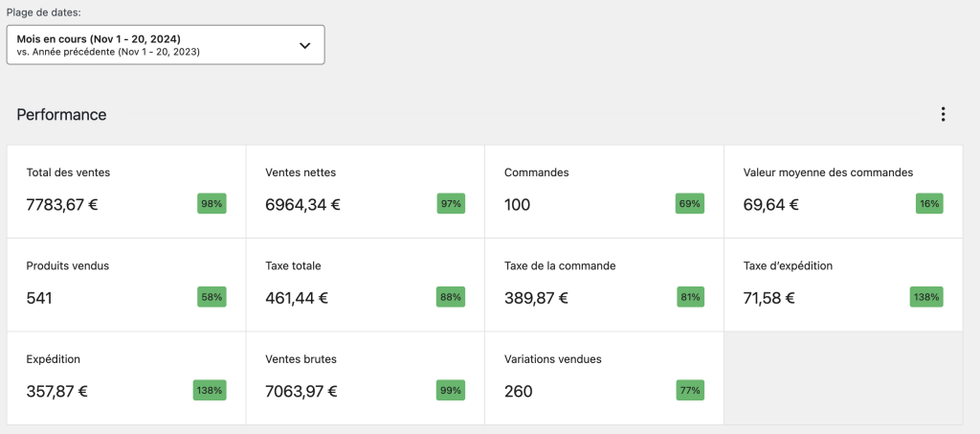Select the Variations vendues card

click(x=604, y=377)
